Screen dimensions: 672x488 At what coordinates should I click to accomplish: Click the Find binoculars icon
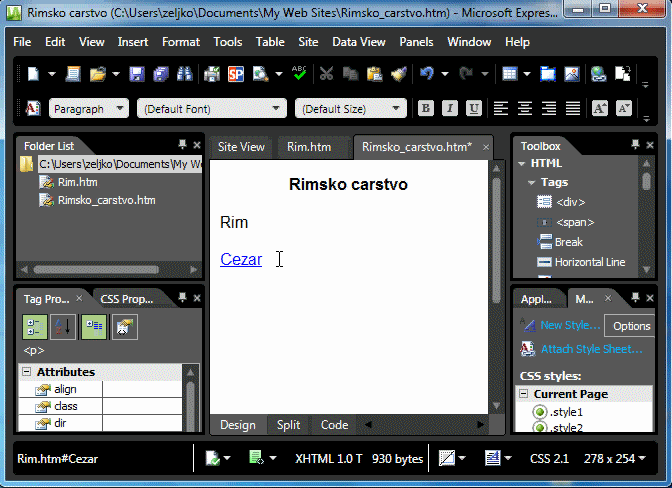184,74
